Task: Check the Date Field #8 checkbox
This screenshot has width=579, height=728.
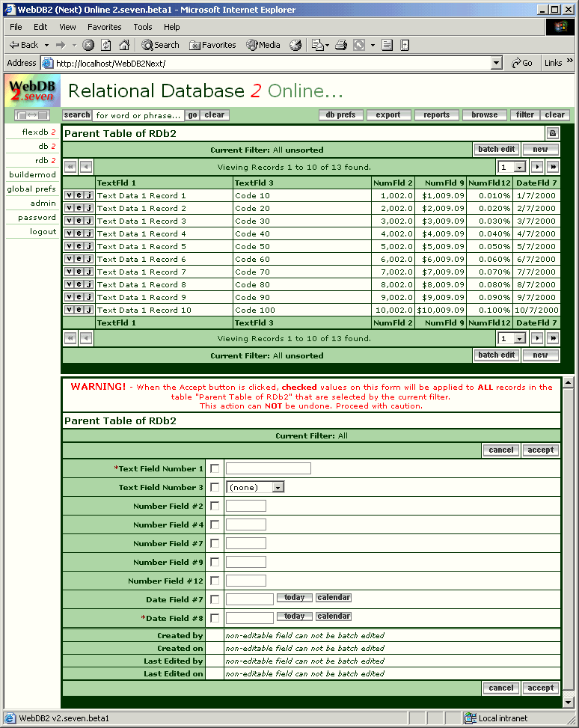Action: pos(215,618)
